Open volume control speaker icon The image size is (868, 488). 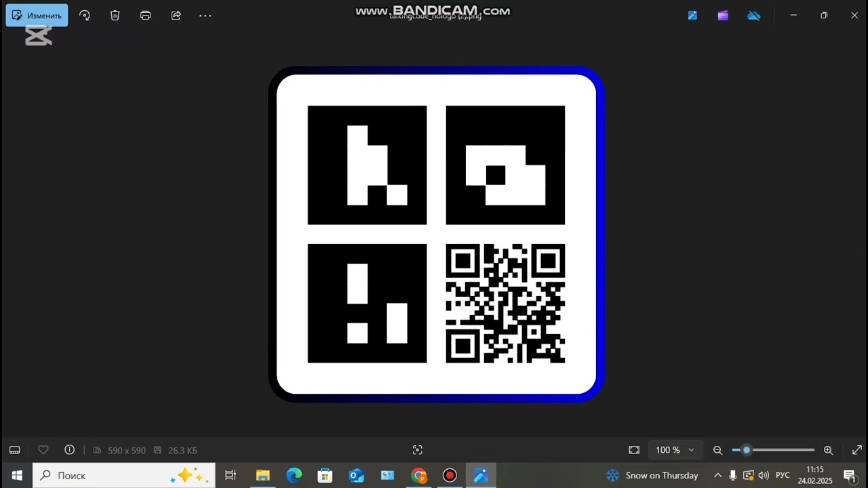tap(764, 475)
